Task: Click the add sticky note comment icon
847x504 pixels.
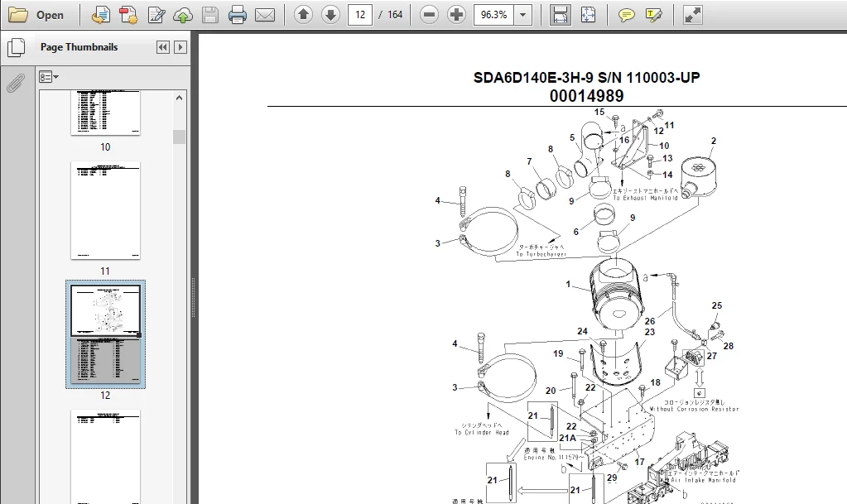Action: [x=626, y=15]
